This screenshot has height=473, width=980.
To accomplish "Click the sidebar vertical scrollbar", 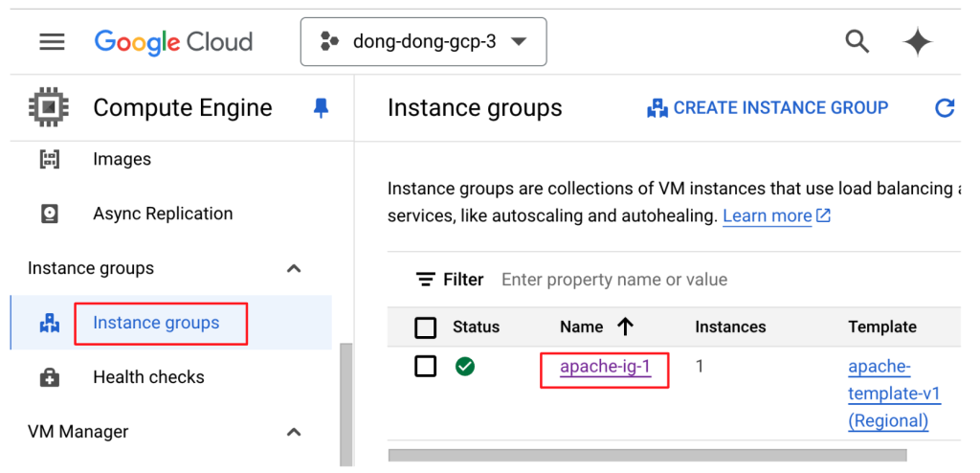I will (x=345, y=404).
